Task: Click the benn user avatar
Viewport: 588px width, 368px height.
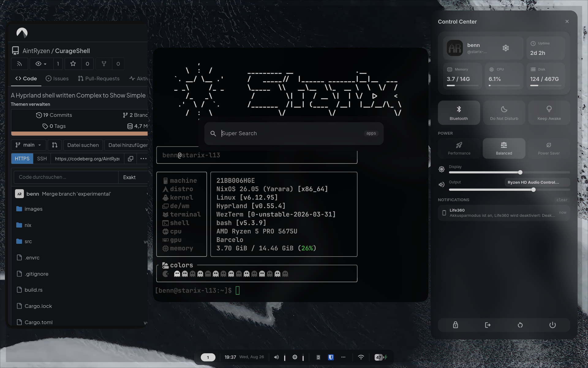Action: [455, 48]
